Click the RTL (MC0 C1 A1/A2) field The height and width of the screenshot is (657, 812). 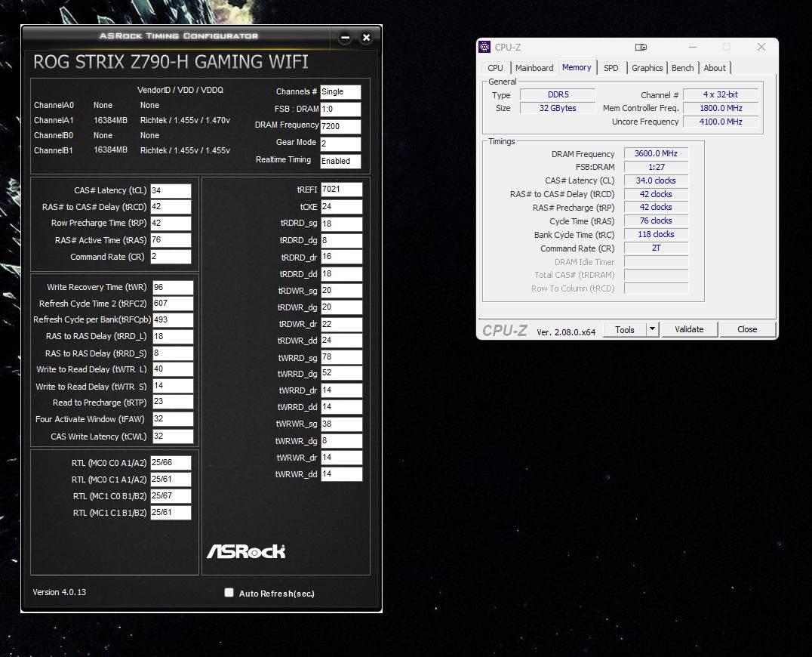[171, 480]
